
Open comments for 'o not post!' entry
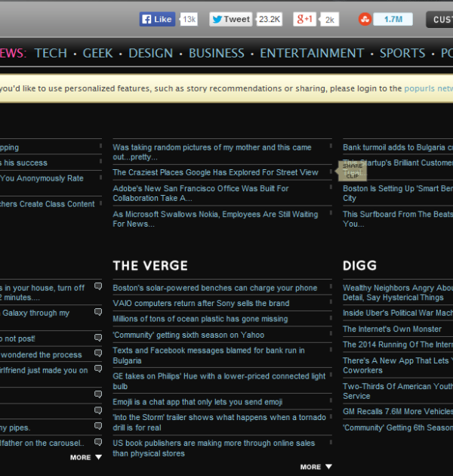point(98,337)
